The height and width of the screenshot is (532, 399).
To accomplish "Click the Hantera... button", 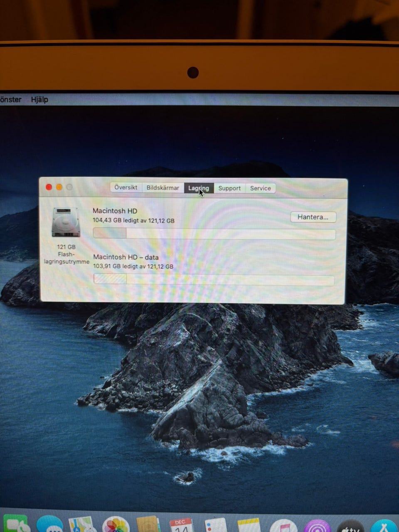I will point(313,217).
